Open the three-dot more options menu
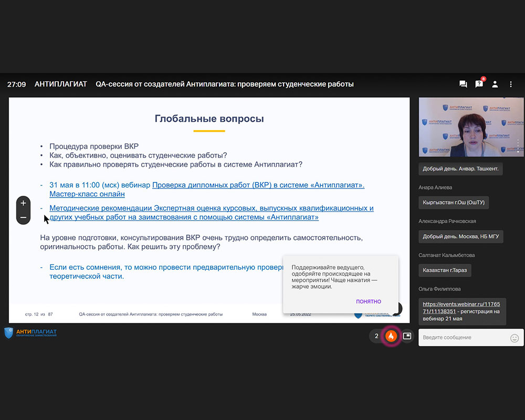The image size is (525, 420). [x=511, y=84]
